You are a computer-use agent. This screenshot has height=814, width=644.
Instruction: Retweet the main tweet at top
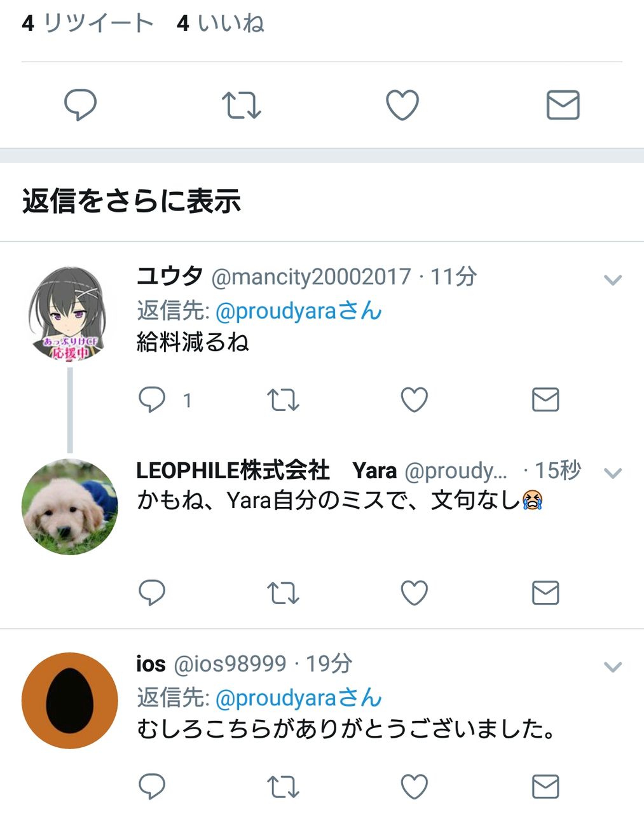(242, 105)
